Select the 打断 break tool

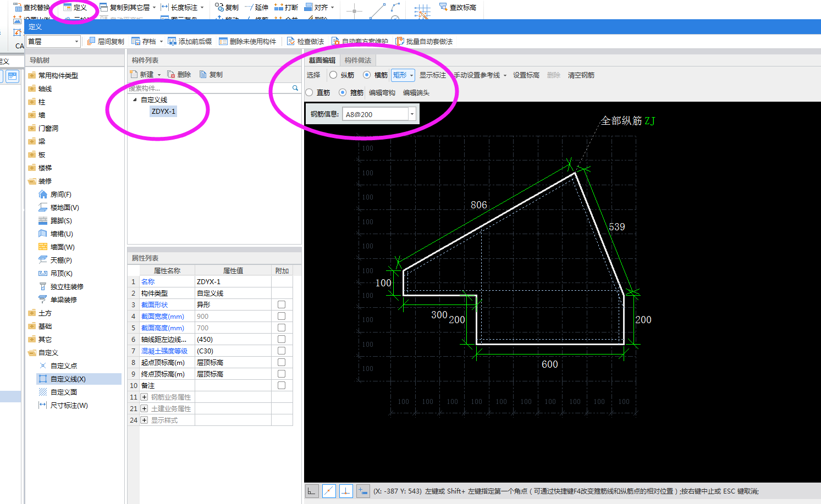[286, 7]
